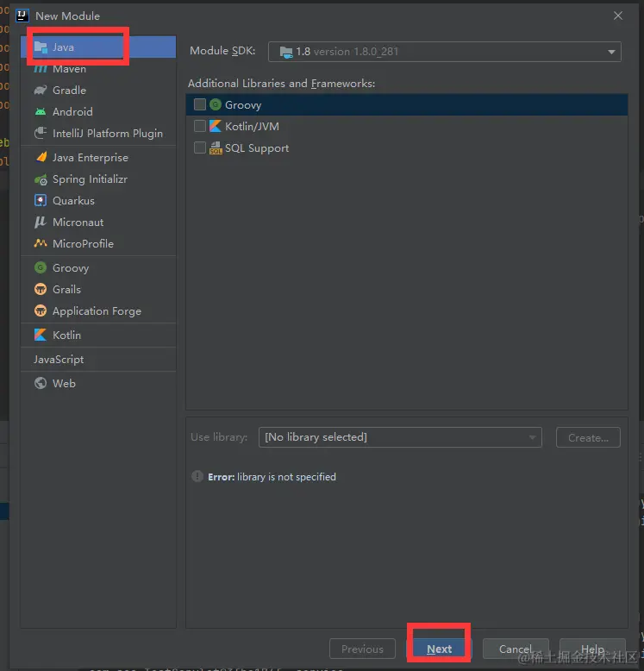Click the Help button

tap(592, 649)
